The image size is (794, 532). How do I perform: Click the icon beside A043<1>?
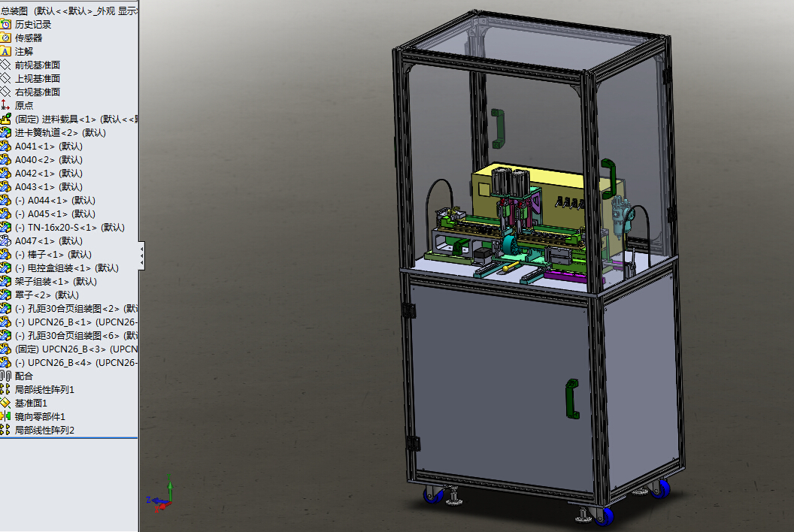pyautogui.click(x=5, y=187)
